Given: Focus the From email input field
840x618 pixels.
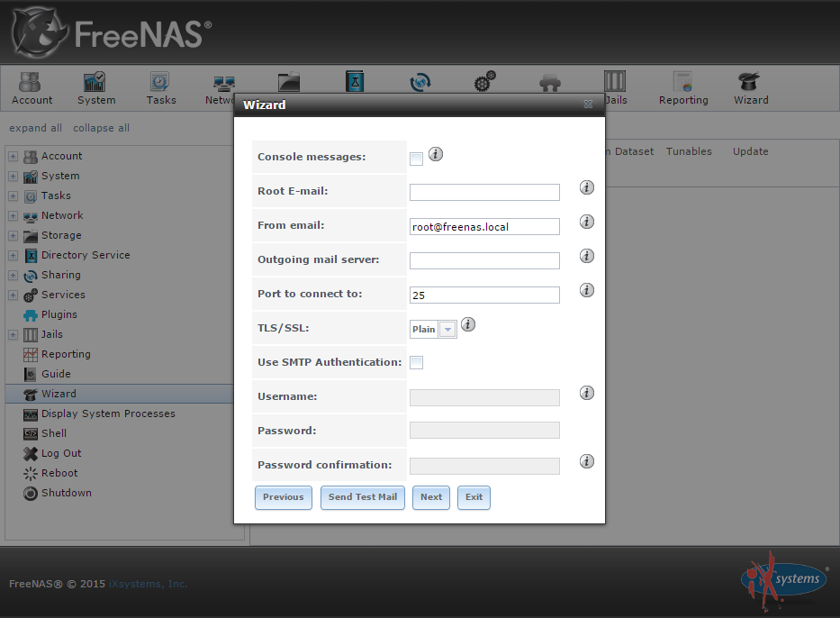Looking at the screenshot, I should tap(484, 227).
